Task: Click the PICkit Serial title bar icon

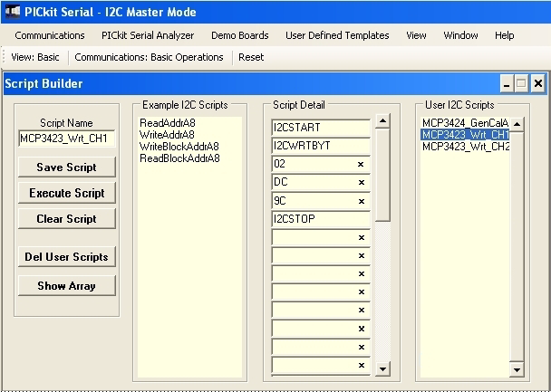Action: click(14, 13)
